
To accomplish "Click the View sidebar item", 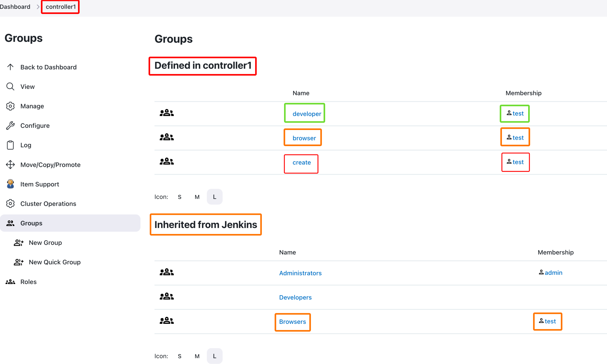I will 28,86.
